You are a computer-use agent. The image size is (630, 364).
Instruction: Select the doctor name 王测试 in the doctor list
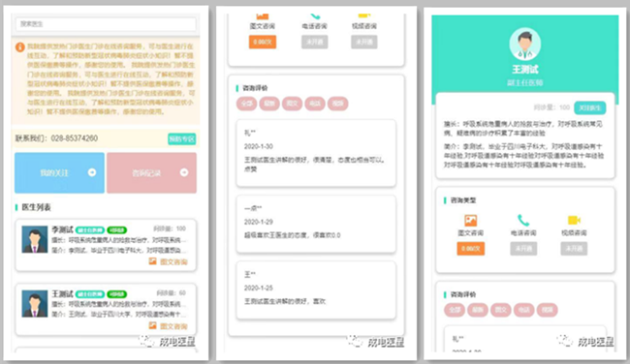(x=62, y=293)
